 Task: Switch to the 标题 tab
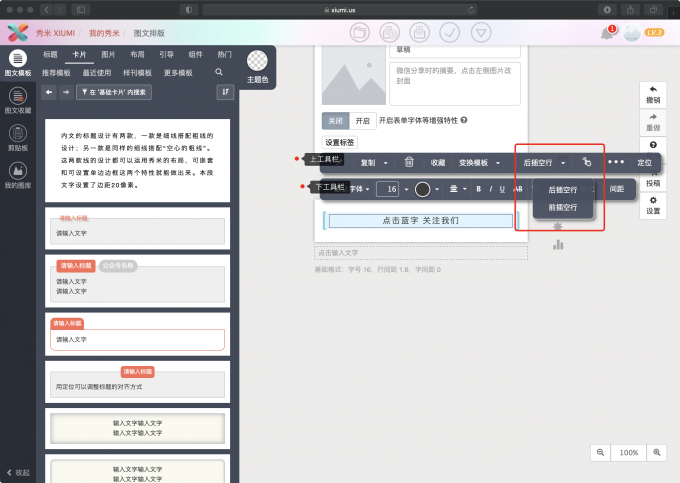pyautogui.click(x=51, y=54)
